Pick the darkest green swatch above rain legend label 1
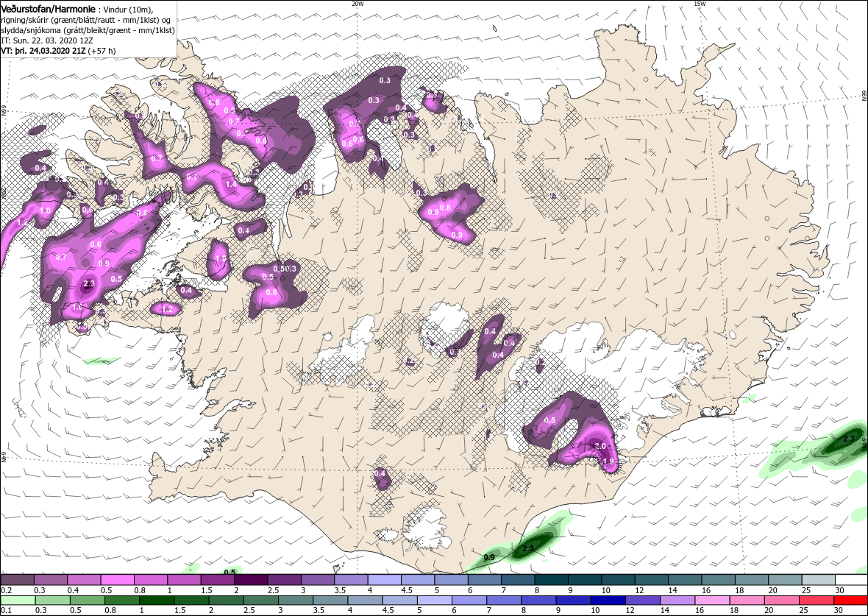The image size is (868, 616). pos(155,601)
